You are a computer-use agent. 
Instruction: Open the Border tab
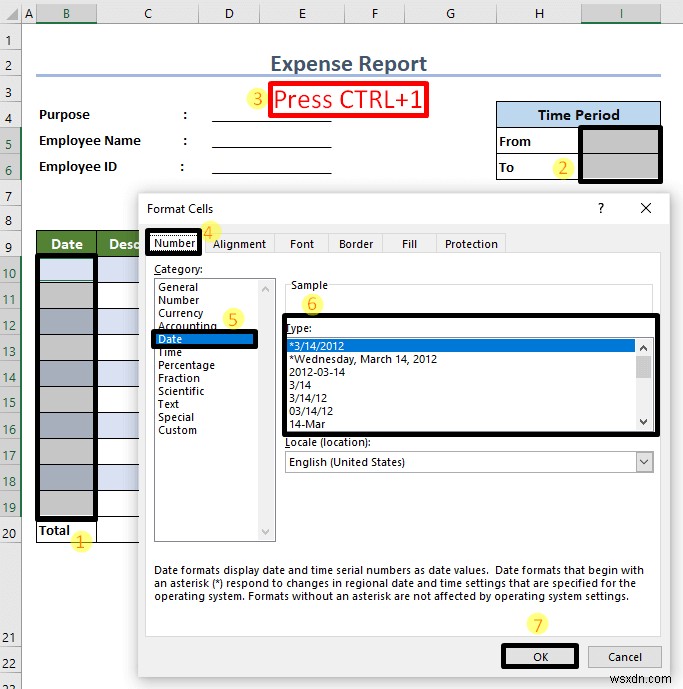(x=356, y=244)
